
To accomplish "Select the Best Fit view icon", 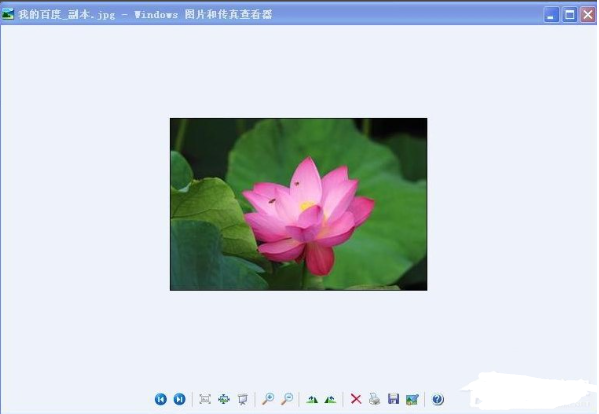I will pyautogui.click(x=205, y=399).
